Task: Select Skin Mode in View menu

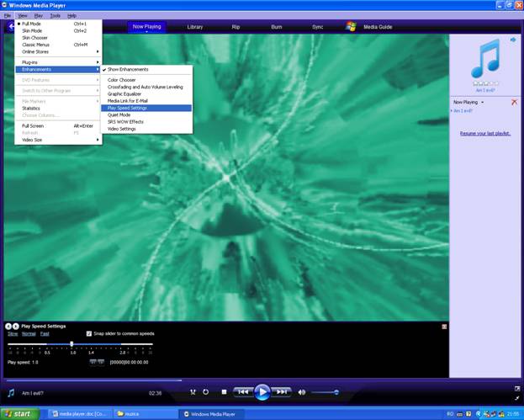Action: [58, 31]
